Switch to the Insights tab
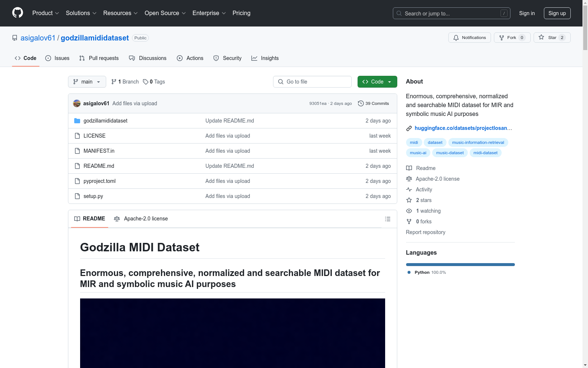The image size is (588, 368). coord(265,58)
